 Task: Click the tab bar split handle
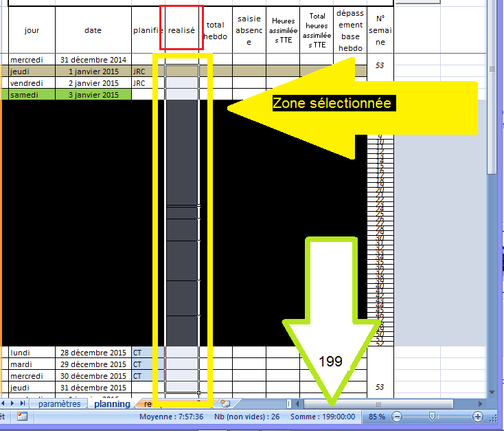(x=288, y=404)
